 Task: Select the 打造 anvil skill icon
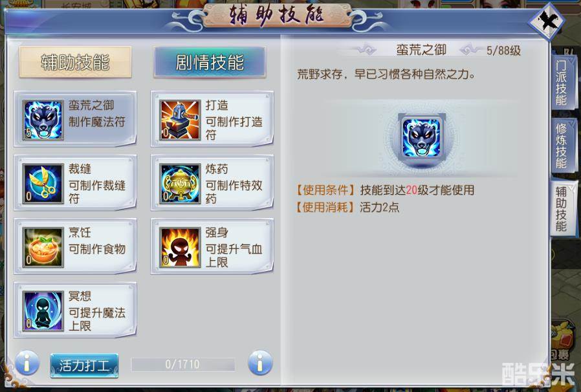point(180,120)
